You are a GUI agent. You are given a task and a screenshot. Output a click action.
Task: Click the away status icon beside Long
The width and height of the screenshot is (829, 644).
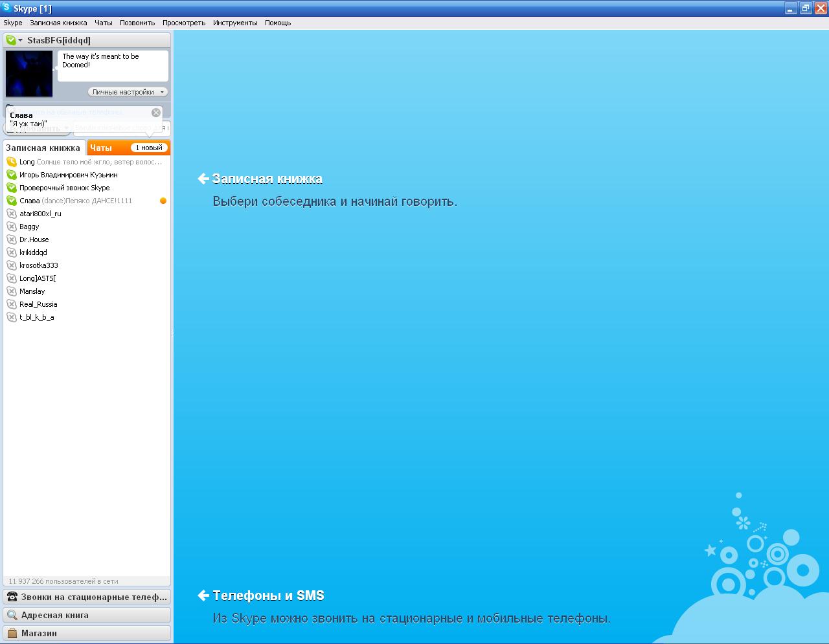pos(12,162)
